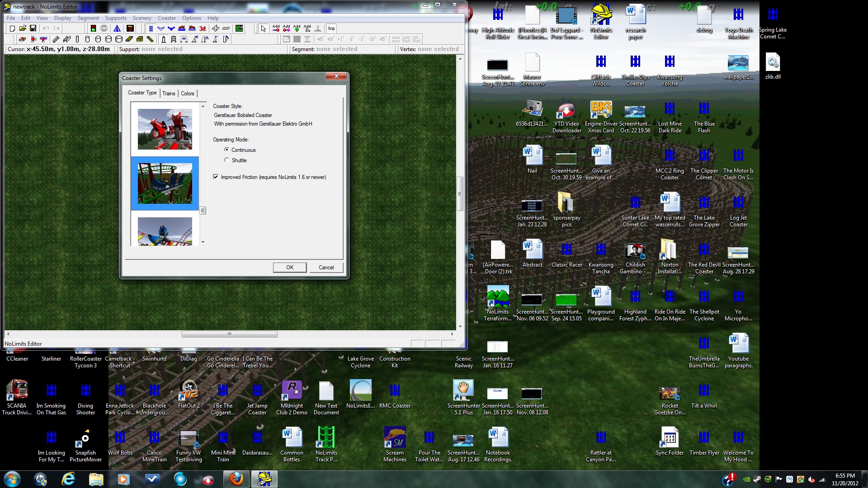The width and height of the screenshot is (868, 488).
Task: Open NoLimits Terraformer desktop icon
Action: (x=498, y=304)
